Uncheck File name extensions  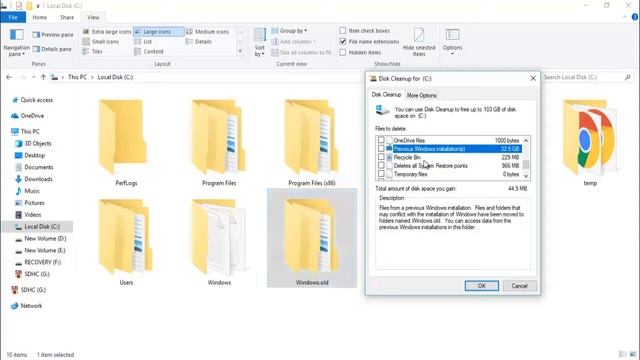coord(343,42)
